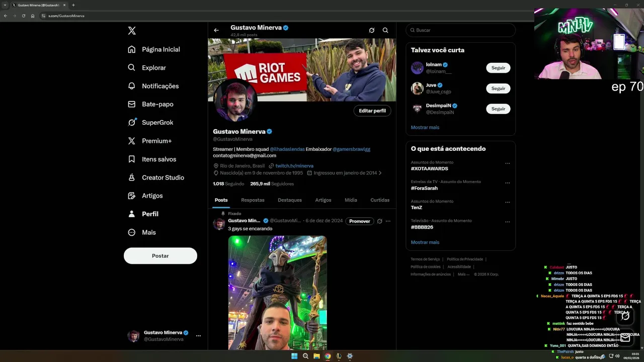
Task: Open Página Inicial from the sidebar
Action: click(x=154, y=49)
